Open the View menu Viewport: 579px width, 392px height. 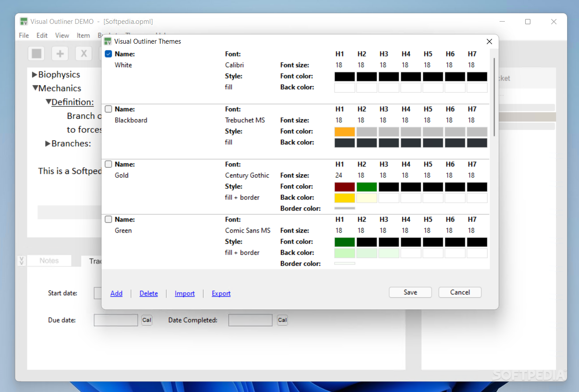click(62, 35)
